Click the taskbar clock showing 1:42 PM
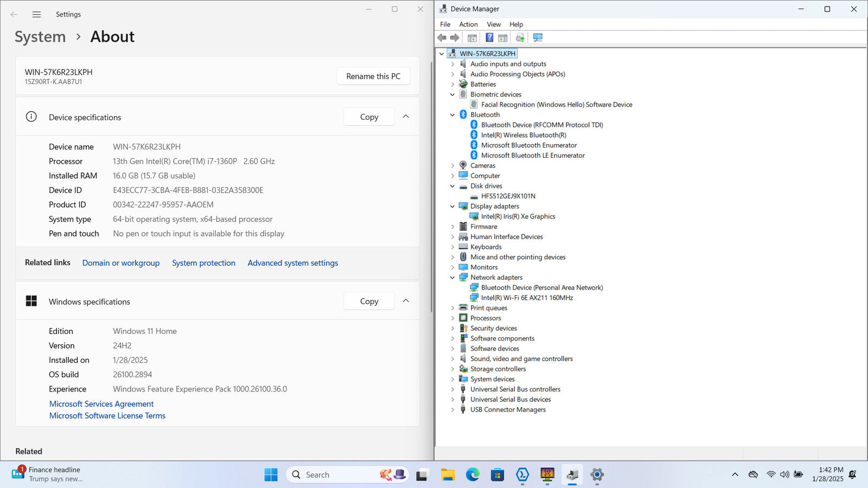 click(828, 474)
